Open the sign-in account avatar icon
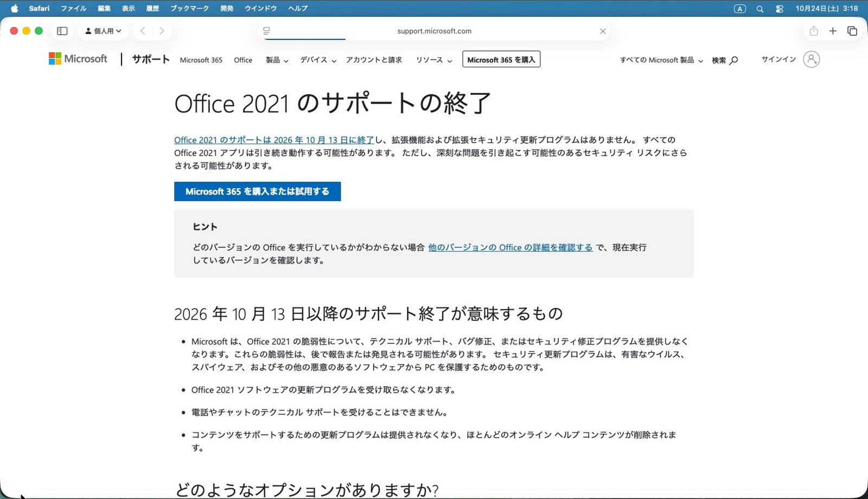 point(812,59)
